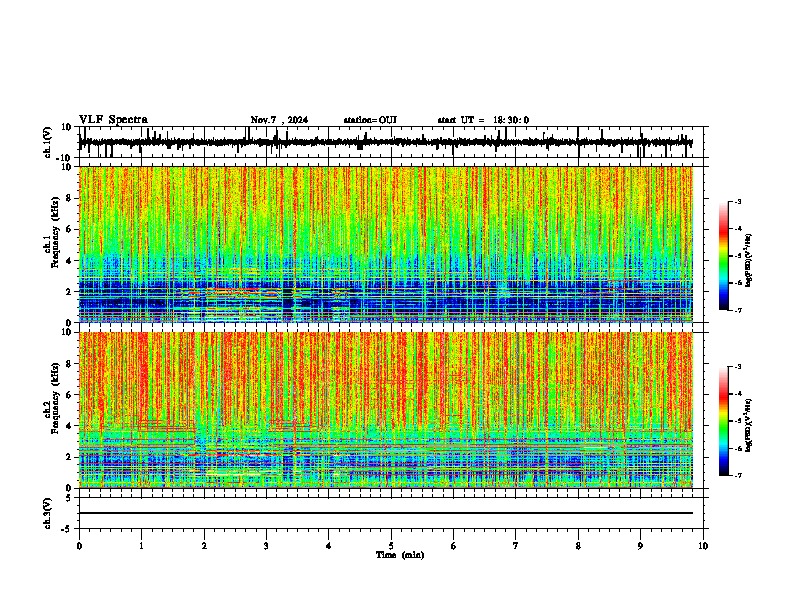792x612 pixels.
Task: Click the "5" tick on ch.3 voltage axis
Action: [x=70, y=497]
